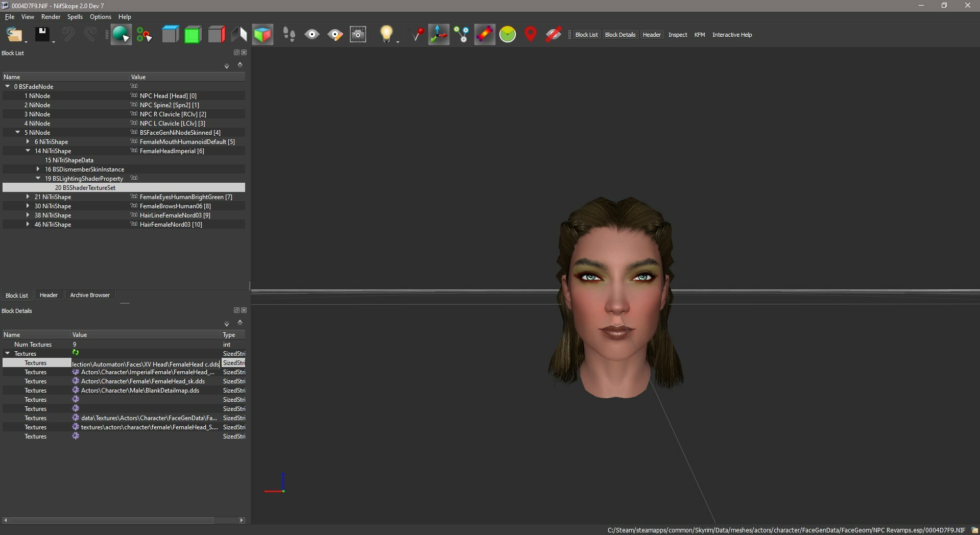Expand the 21 NiTriShape node
The image size is (980, 535).
[x=28, y=197]
